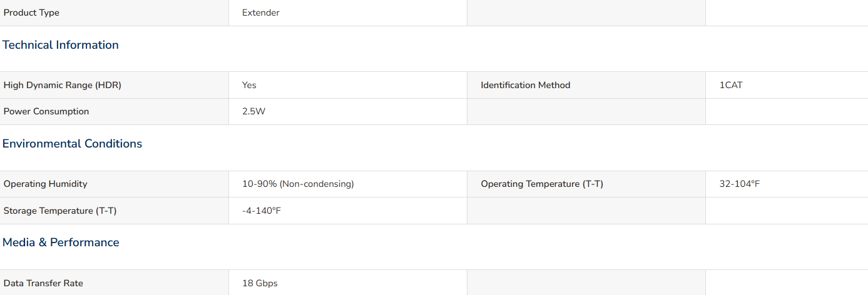Click the 1CAT identification value

point(731,85)
